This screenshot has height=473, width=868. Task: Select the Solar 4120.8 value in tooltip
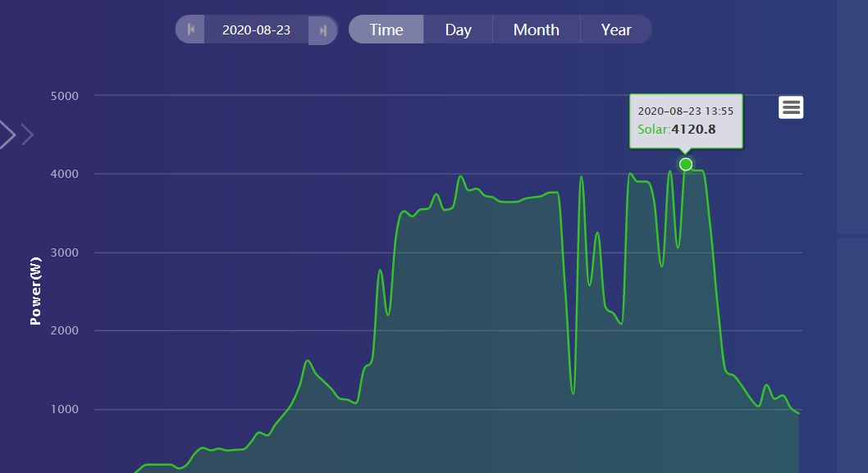pyautogui.click(x=677, y=130)
